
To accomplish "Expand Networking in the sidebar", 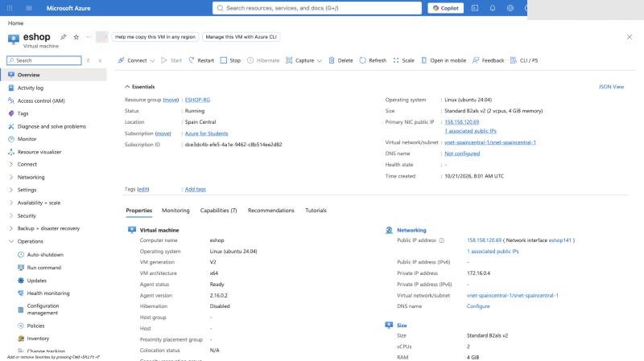I will tap(31, 177).
